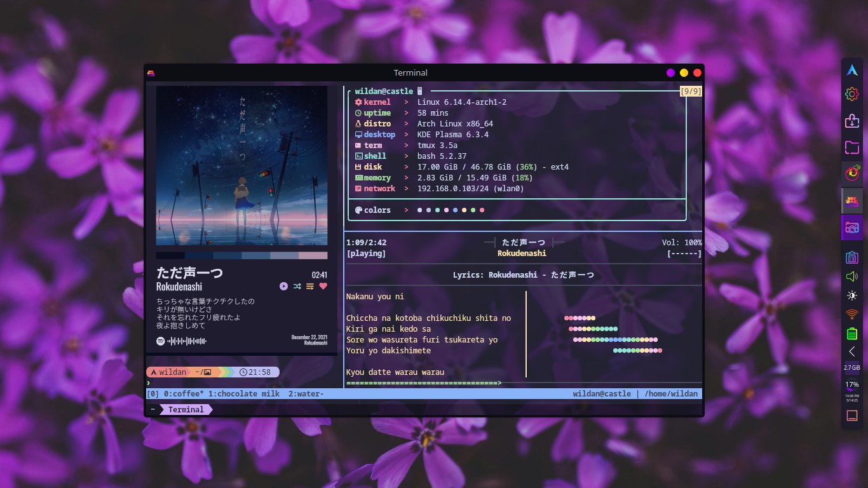Click the kernel gear icon in fetch output
The width and height of the screenshot is (868, 488).
[x=358, y=102]
